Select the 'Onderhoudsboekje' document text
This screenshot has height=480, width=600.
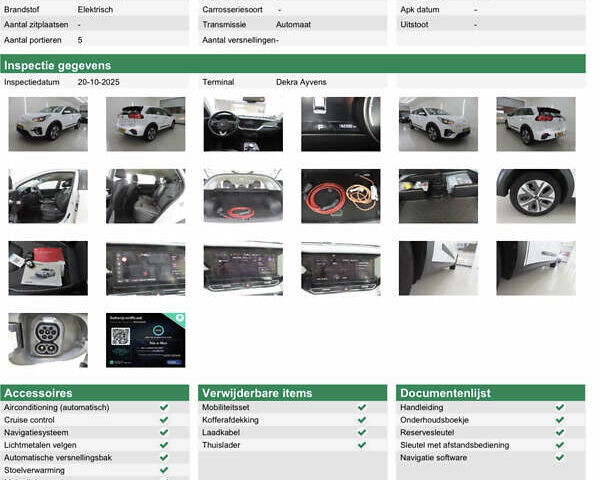pos(434,420)
